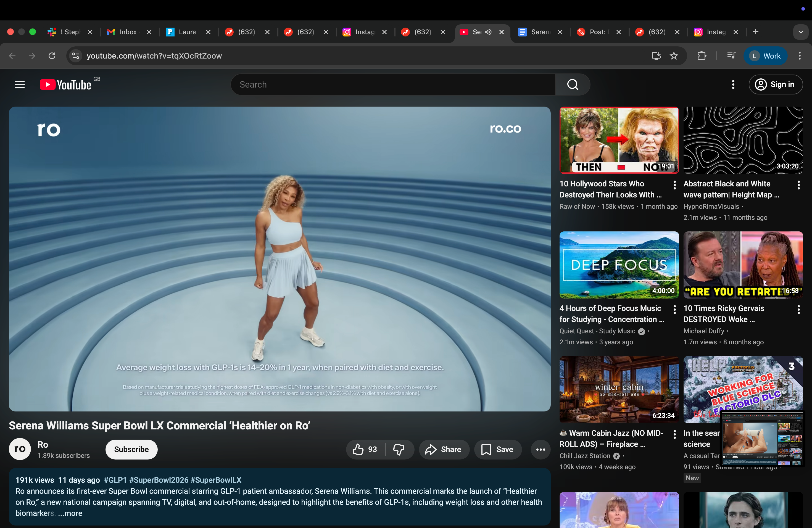Like the Serena Williams video
Screen dimensions: 812x528
click(x=365, y=450)
